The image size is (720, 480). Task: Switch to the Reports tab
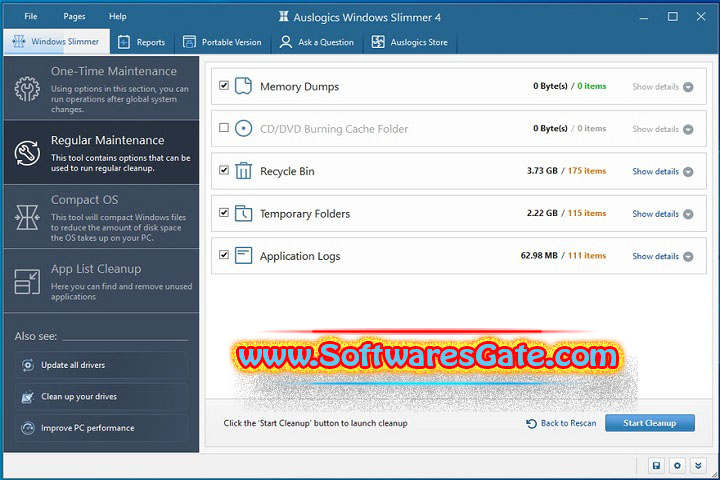pos(142,42)
